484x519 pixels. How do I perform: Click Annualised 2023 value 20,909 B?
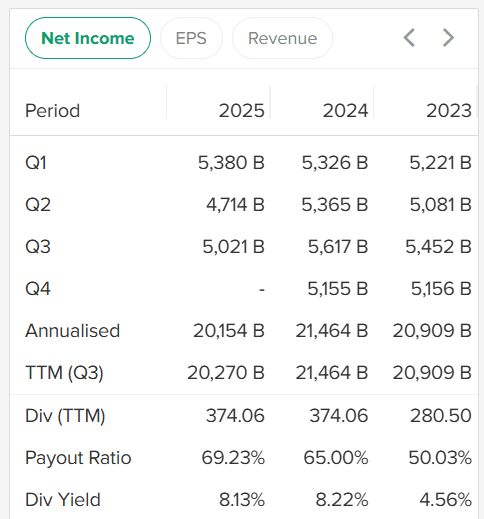[x=432, y=331]
